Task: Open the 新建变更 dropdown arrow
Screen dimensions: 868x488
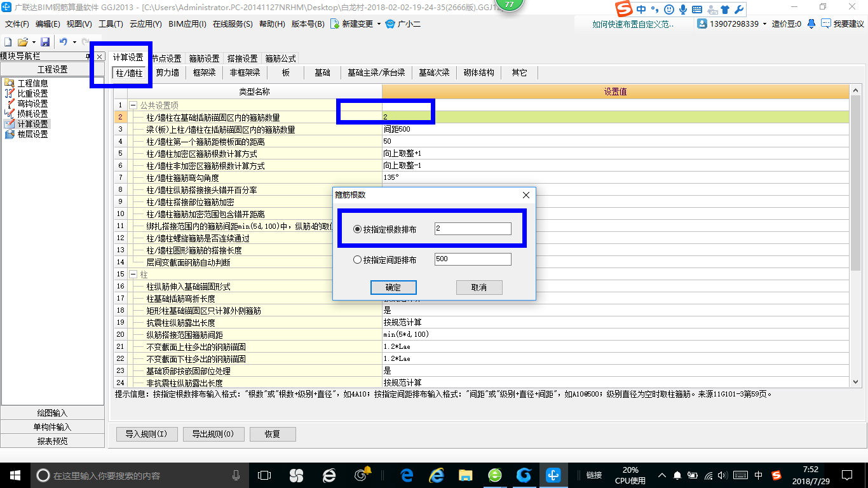Action: point(379,24)
